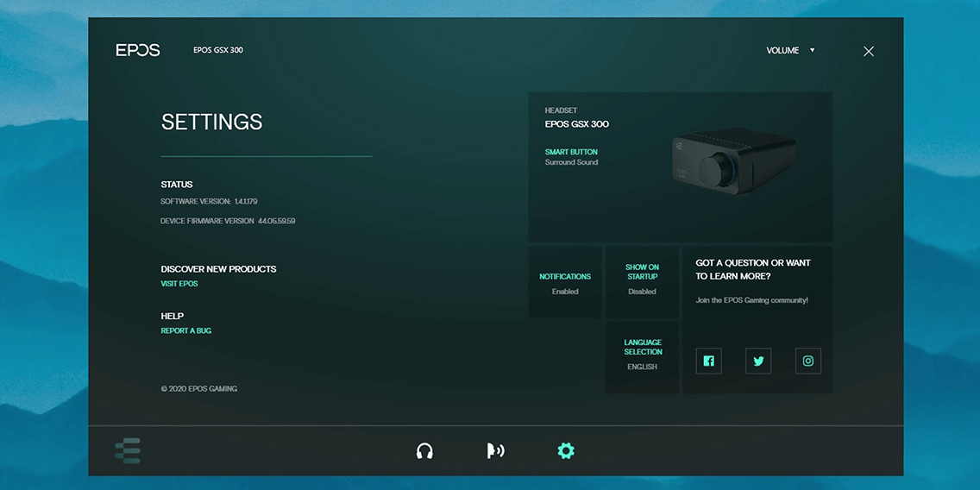Click the EPOS logo
980x490 pixels.
[138, 51]
